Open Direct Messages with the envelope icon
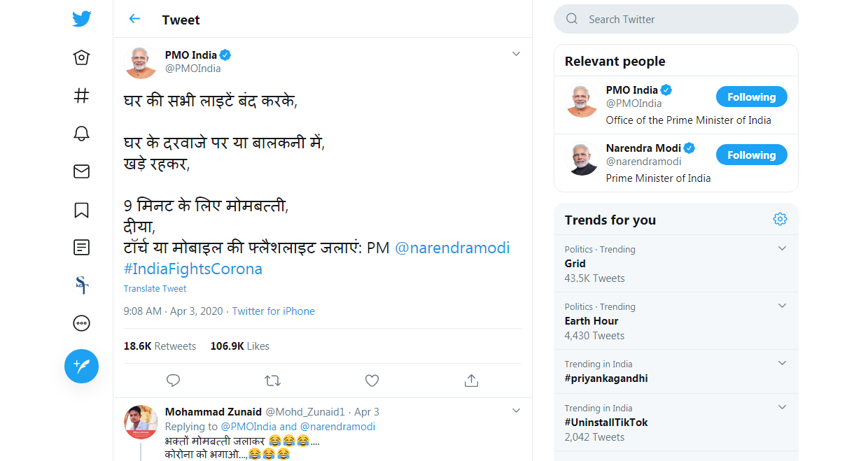This screenshot has width=868, height=461. [x=81, y=171]
